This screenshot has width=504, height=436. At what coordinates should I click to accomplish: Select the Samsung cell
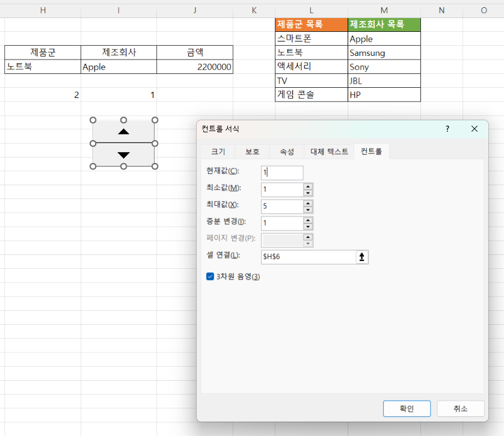point(384,53)
